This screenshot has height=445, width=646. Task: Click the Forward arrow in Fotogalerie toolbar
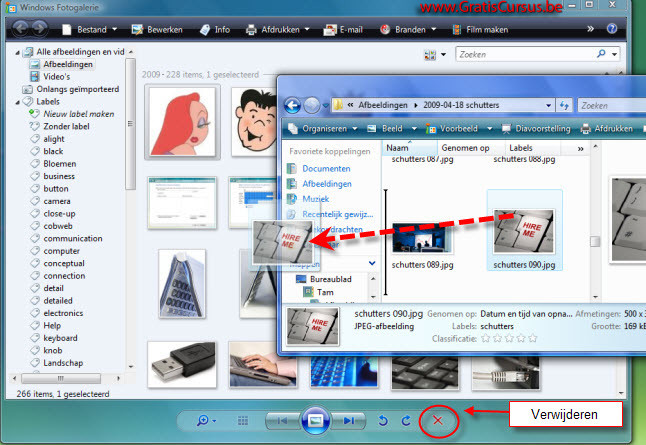click(x=39, y=28)
